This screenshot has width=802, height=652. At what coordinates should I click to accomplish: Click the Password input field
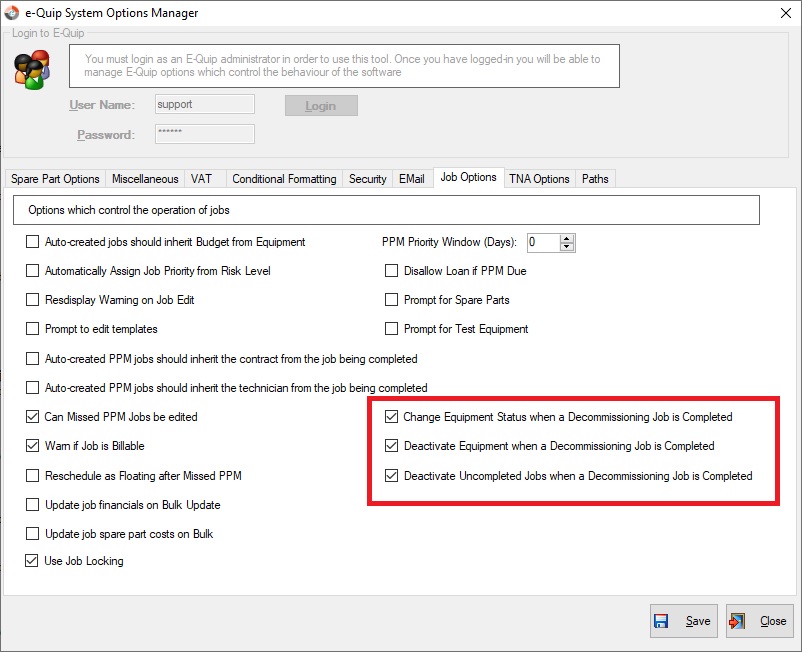click(x=205, y=134)
